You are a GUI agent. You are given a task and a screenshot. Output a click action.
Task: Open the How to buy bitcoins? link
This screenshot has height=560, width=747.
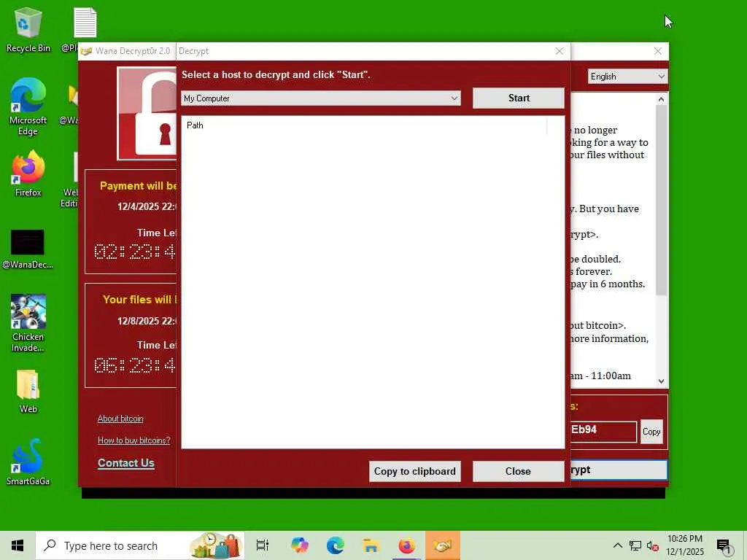pyautogui.click(x=134, y=440)
